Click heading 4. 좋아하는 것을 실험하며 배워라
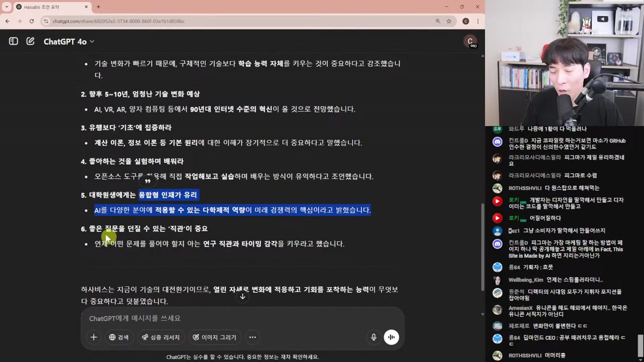644x362 pixels. [132, 161]
